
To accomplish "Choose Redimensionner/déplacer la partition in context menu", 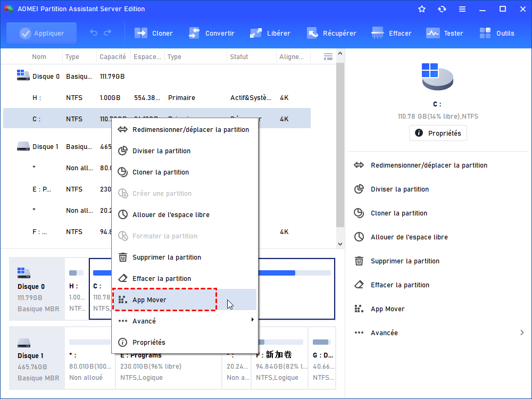I will [x=185, y=130].
